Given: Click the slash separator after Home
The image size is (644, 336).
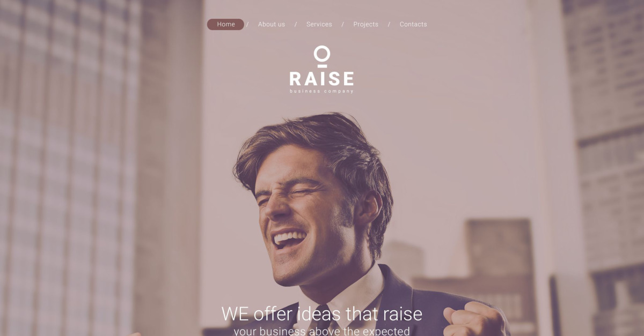Looking at the screenshot, I should (247, 25).
